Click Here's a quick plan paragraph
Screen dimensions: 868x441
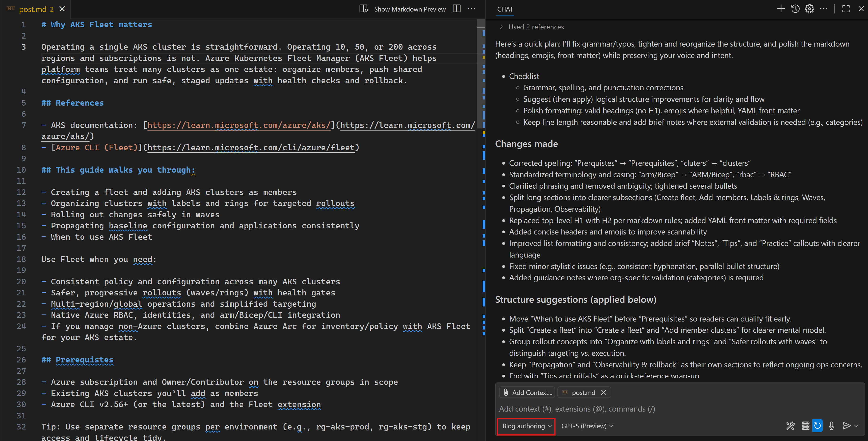tap(672, 50)
